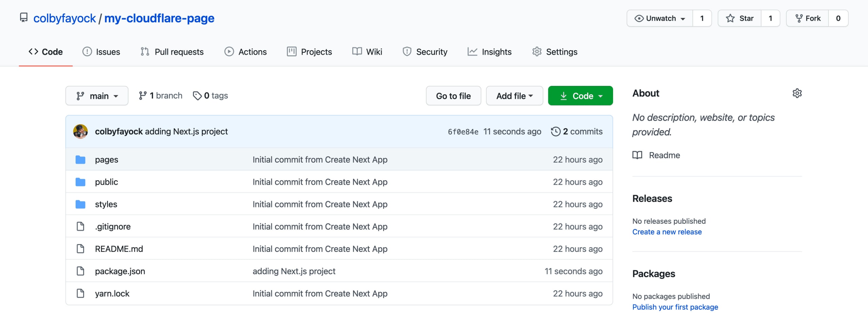Screen dimensions: 868x313
Task: Fork the repository
Action: (807, 18)
